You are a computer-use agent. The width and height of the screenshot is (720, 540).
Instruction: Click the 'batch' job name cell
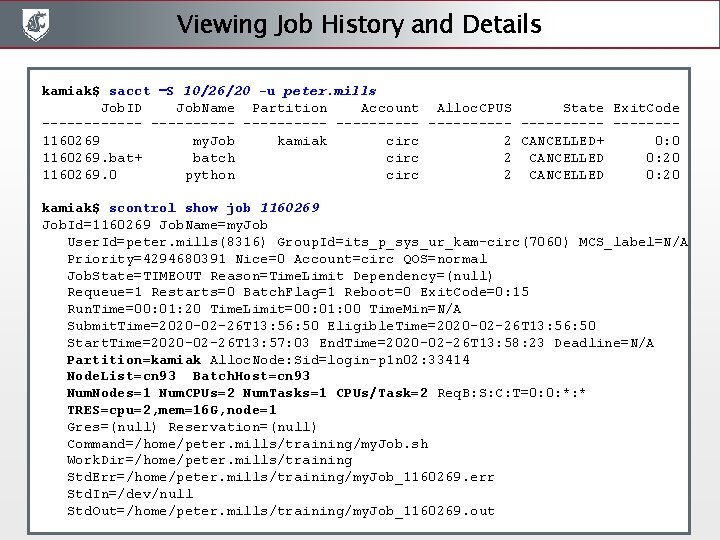point(214,158)
